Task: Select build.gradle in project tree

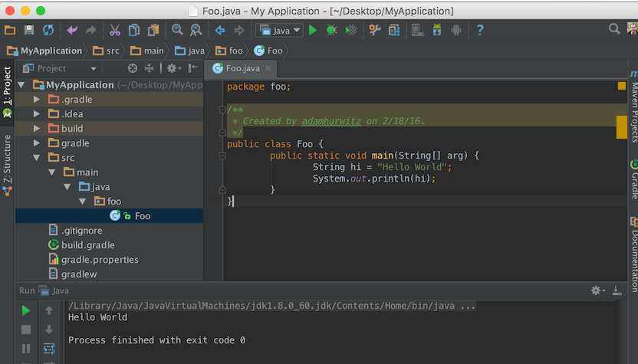Action: 87,245
